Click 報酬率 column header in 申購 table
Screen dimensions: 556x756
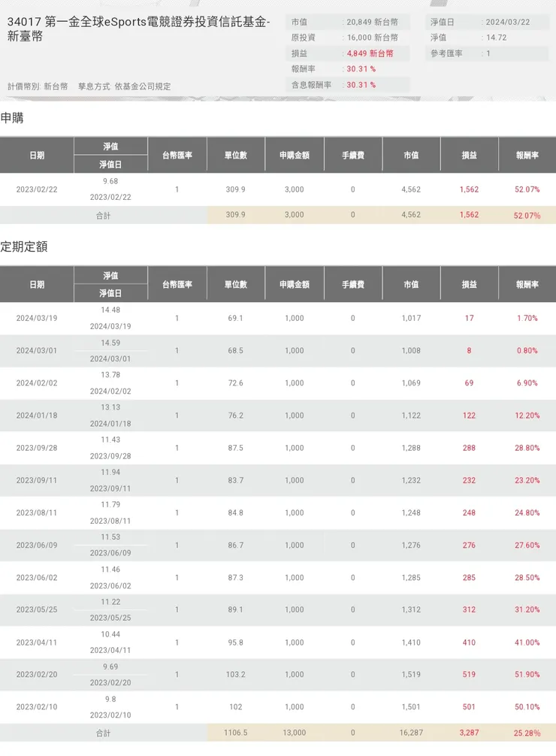pyautogui.click(x=527, y=156)
